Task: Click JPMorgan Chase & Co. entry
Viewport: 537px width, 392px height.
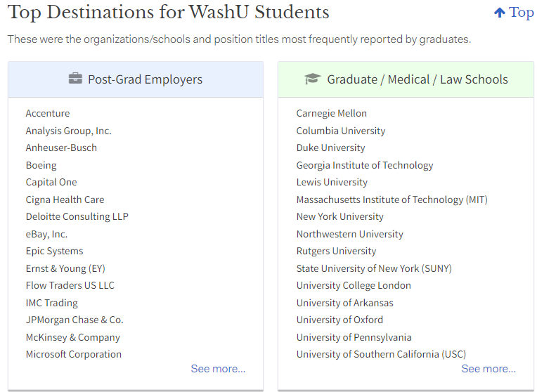Action: pyautogui.click(x=75, y=320)
